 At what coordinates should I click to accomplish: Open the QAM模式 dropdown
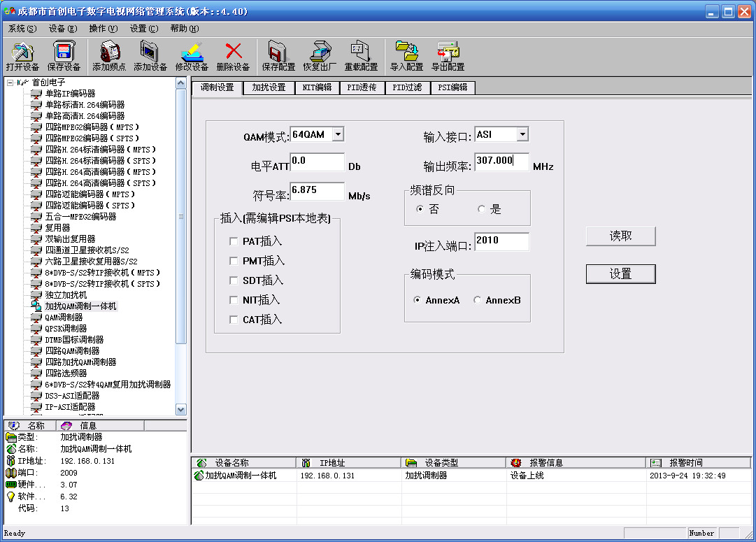tap(338, 134)
